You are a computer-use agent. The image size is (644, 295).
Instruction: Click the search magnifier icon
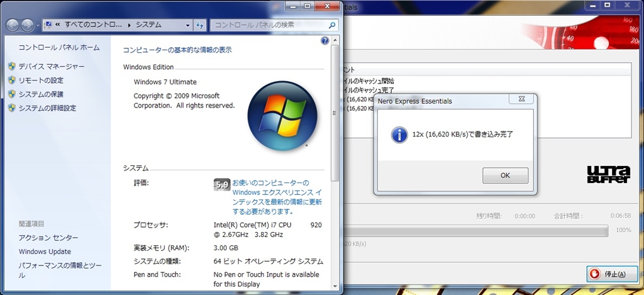pos(332,25)
